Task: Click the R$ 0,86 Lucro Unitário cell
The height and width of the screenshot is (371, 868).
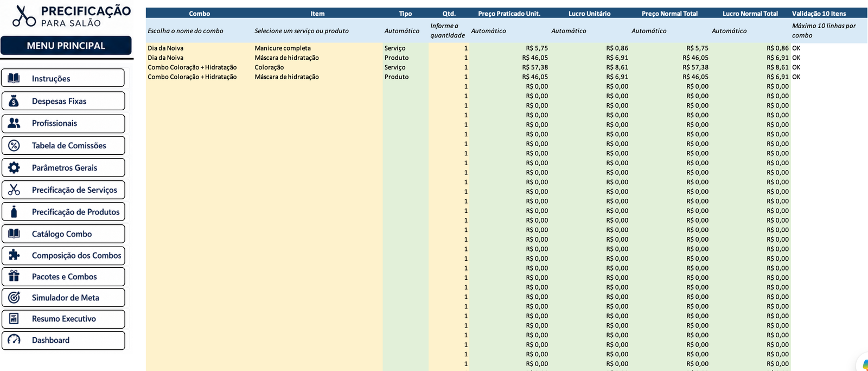Action: (590, 48)
